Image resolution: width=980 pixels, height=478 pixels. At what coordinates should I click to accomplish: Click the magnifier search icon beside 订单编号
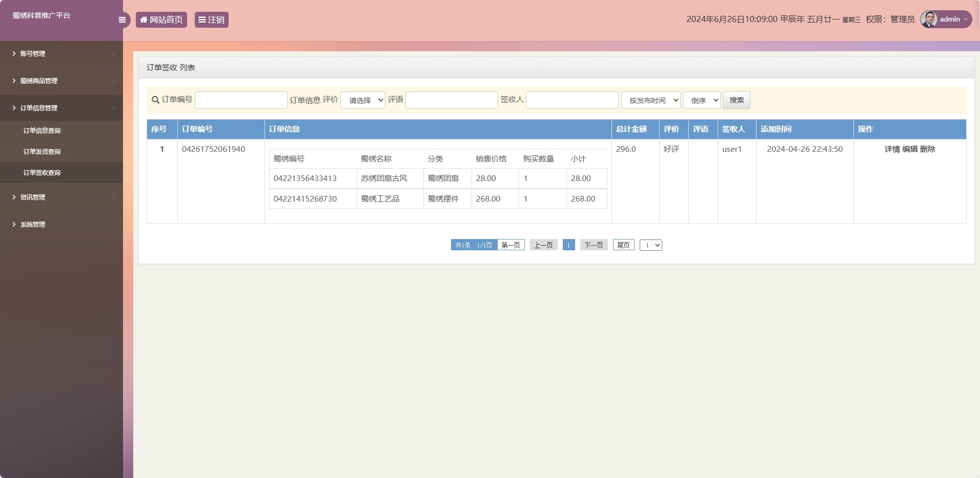pyautogui.click(x=154, y=100)
